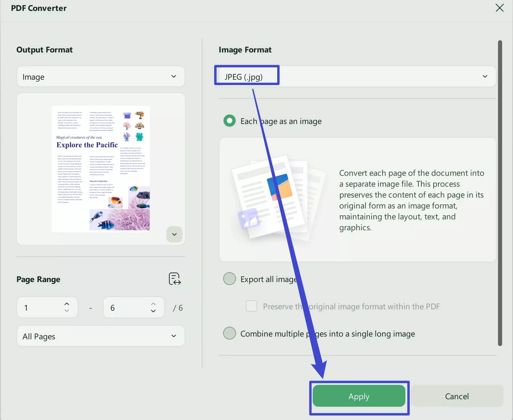Click the custom page range selection icon
The image size is (513, 420).
coord(174,279)
